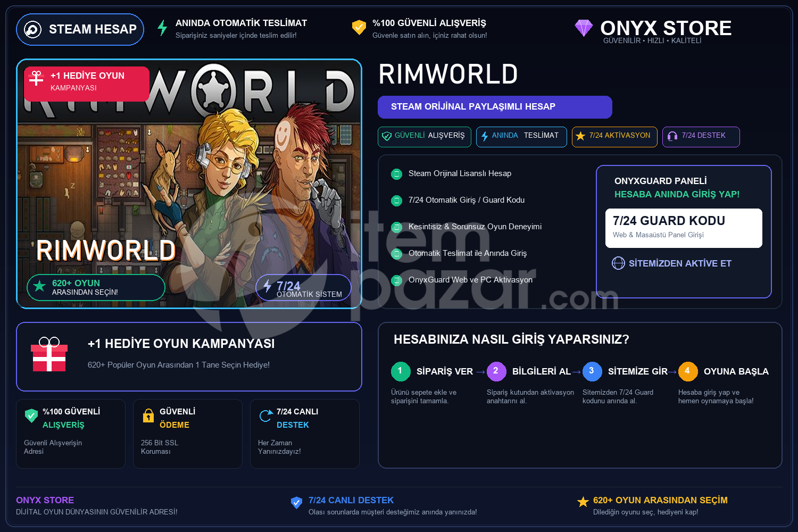Click HESABINIZA NASIL GİRİŞ YAPARSINIZ? heading
The height and width of the screenshot is (532, 798).
click(x=511, y=339)
